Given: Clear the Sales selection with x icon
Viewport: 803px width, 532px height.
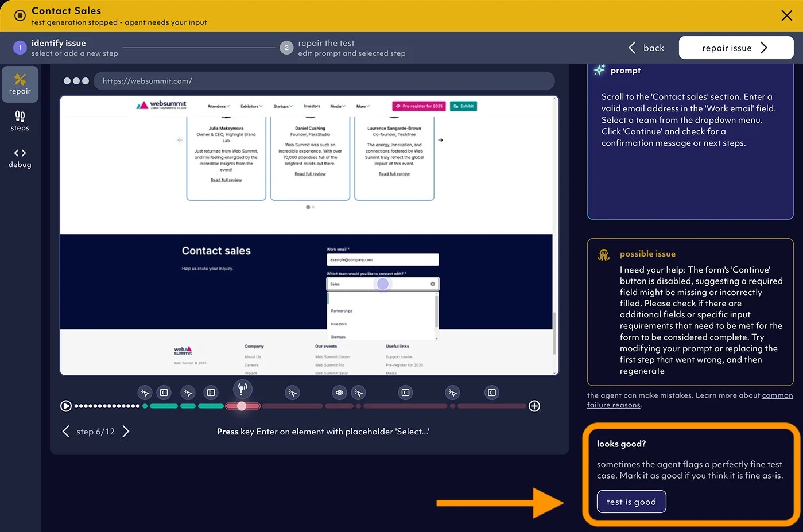Looking at the screenshot, I should (x=433, y=284).
